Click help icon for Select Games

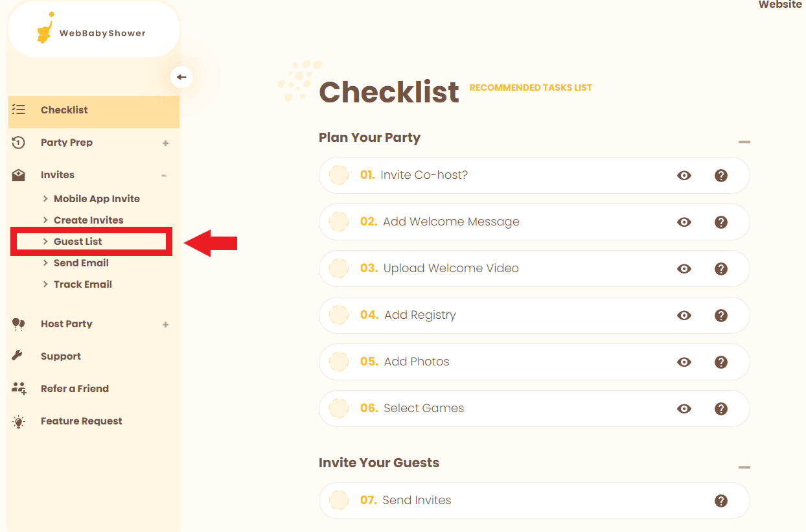tap(720, 408)
